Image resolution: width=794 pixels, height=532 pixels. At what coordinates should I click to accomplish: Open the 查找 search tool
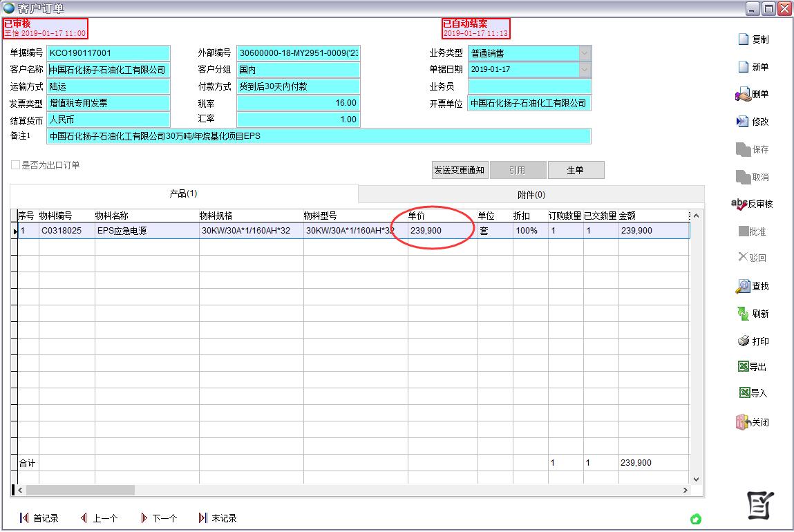tap(743, 286)
